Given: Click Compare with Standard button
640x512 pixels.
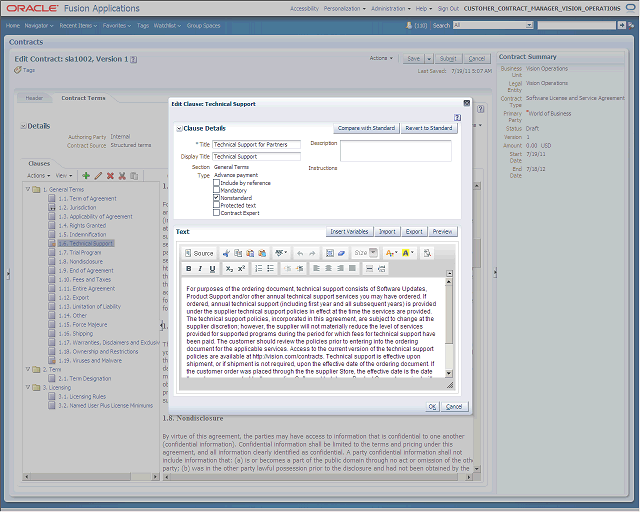Looking at the screenshot, I should 367,128.
